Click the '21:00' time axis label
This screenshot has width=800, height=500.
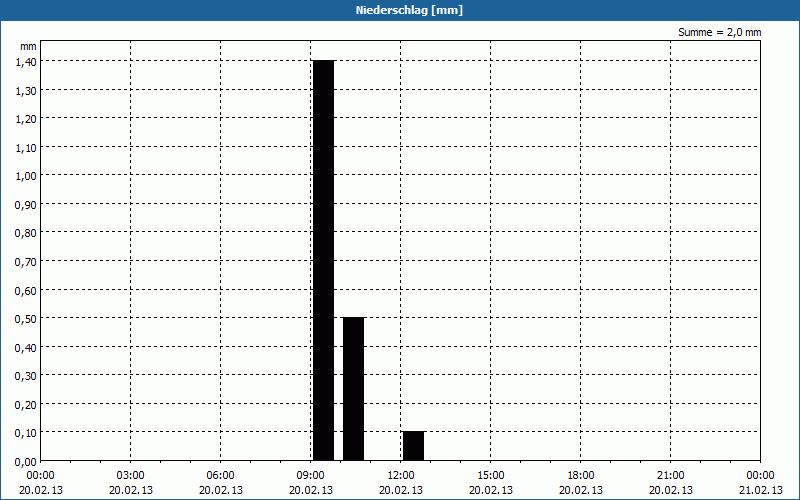pyautogui.click(x=670, y=476)
